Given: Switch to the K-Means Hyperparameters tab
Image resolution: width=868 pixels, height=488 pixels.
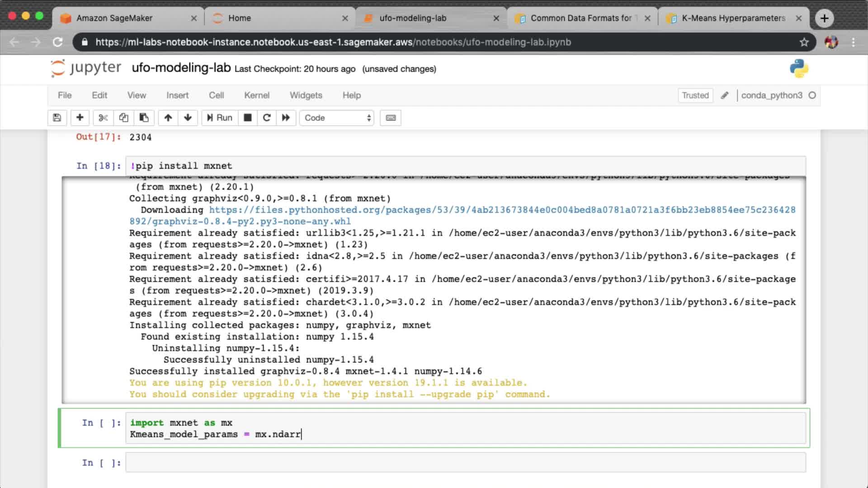Looking at the screenshot, I should point(733,18).
